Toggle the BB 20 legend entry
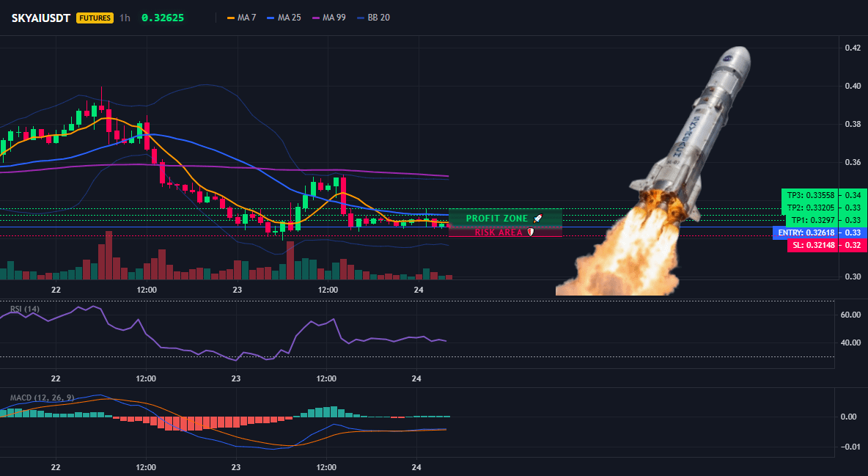This screenshot has height=476, width=868. (x=374, y=18)
